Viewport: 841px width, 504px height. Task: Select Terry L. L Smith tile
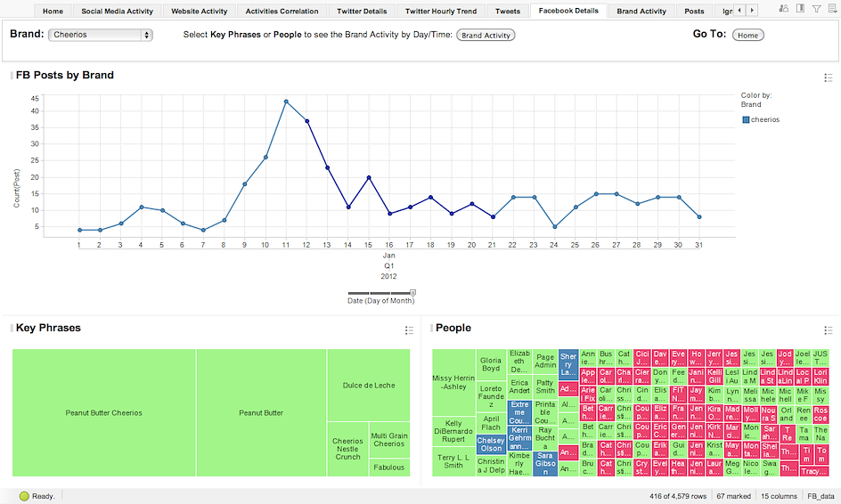(x=453, y=461)
